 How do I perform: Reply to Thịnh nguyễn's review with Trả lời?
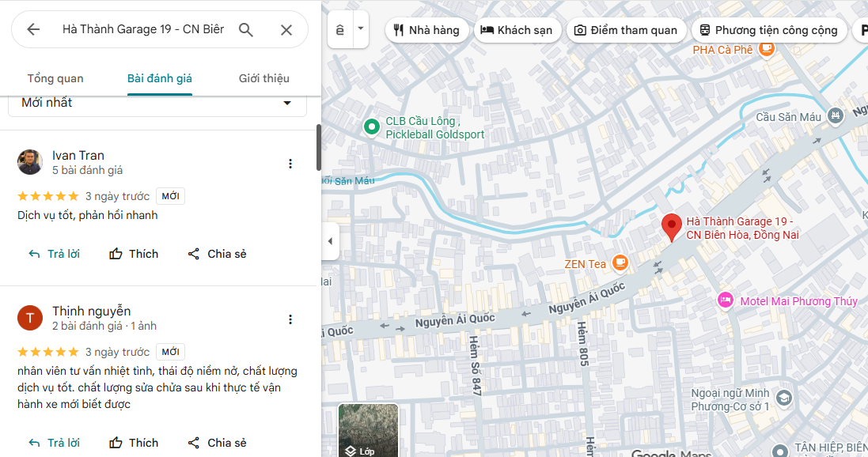[55, 443]
